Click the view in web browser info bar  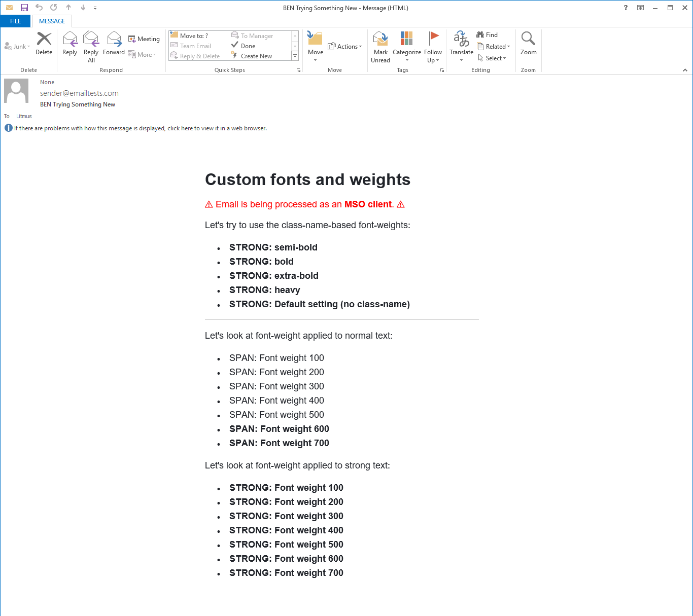point(140,128)
